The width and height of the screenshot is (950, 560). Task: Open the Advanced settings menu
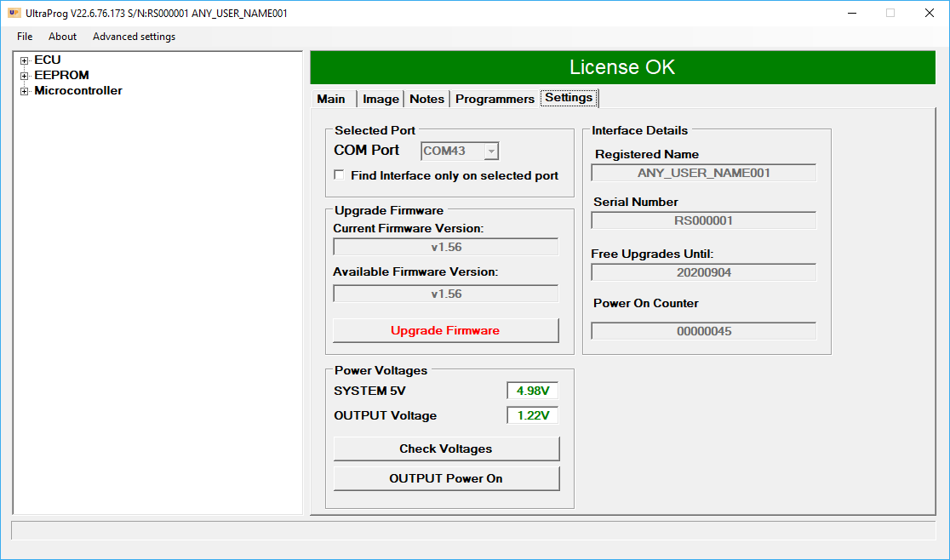pyautogui.click(x=134, y=37)
